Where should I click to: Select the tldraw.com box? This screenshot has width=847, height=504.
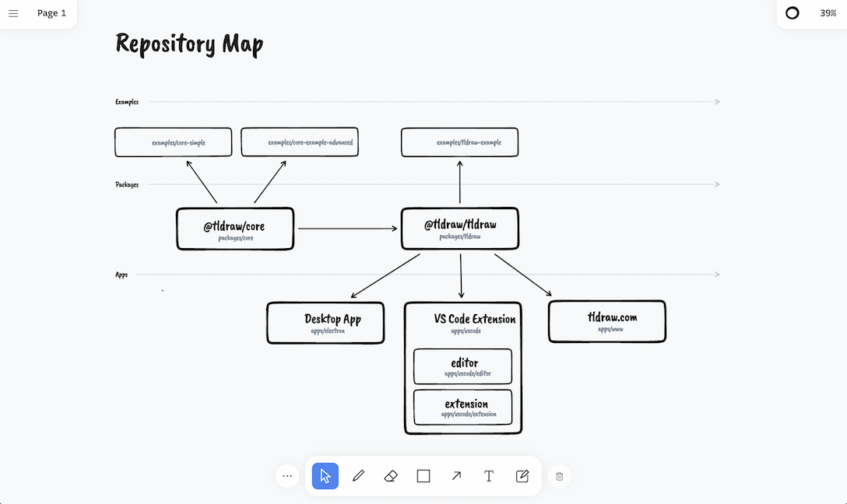pos(607,321)
